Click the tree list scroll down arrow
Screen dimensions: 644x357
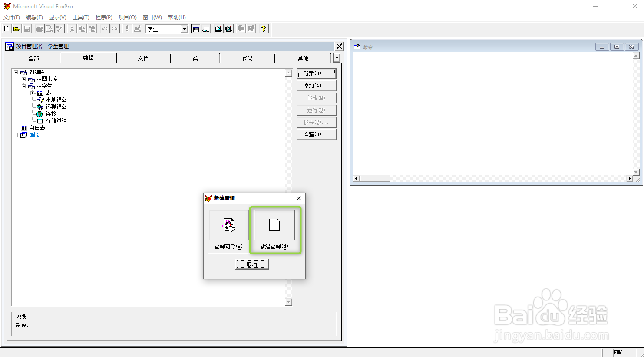pyautogui.click(x=289, y=302)
